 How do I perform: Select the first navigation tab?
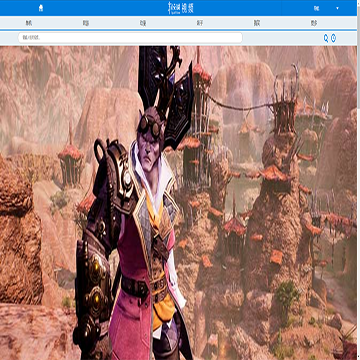click(x=29, y=23)
